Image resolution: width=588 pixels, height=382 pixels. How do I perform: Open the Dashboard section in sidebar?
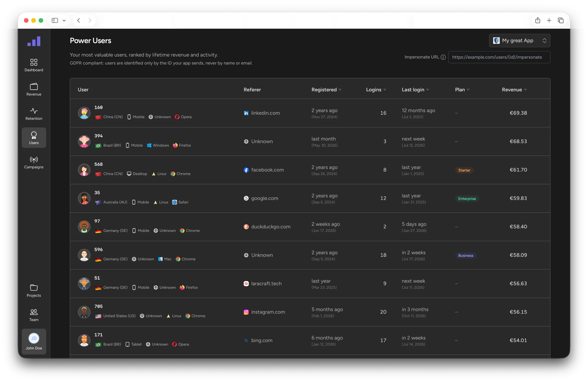(x=34, y=65)
